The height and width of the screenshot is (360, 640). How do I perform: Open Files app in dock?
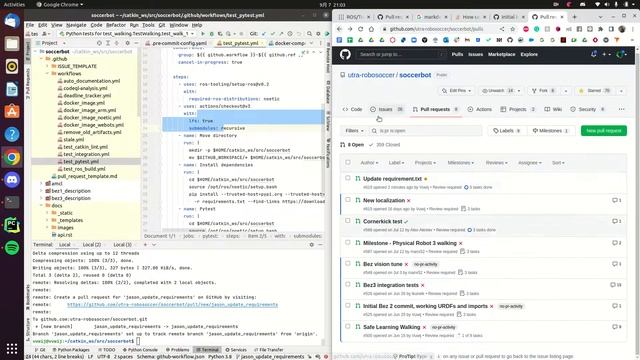(12, 43)
